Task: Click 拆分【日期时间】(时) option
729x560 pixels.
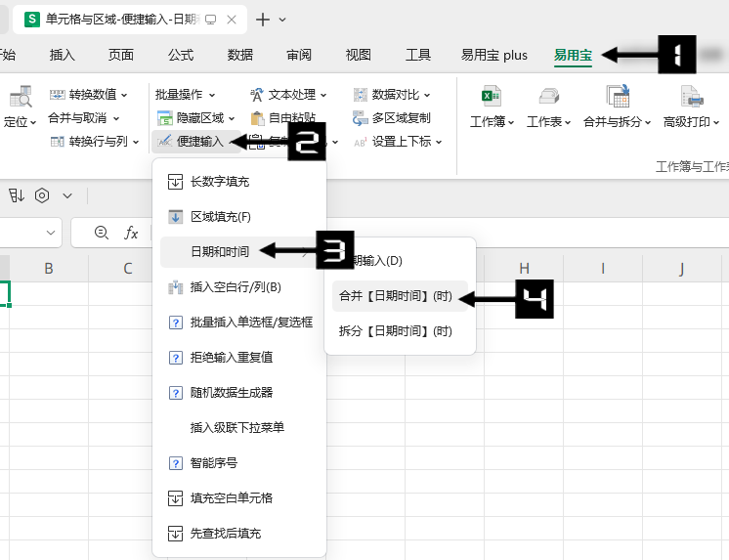Action: tap(396, 331)
